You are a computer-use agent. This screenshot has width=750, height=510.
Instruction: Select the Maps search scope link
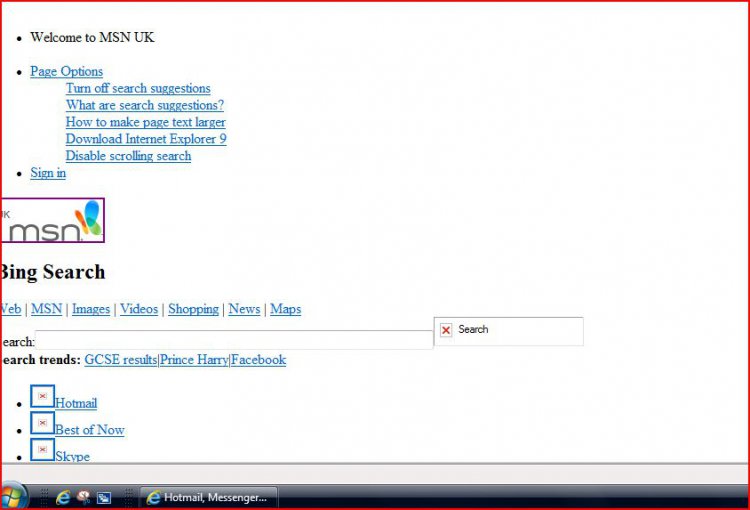(286, 309)
